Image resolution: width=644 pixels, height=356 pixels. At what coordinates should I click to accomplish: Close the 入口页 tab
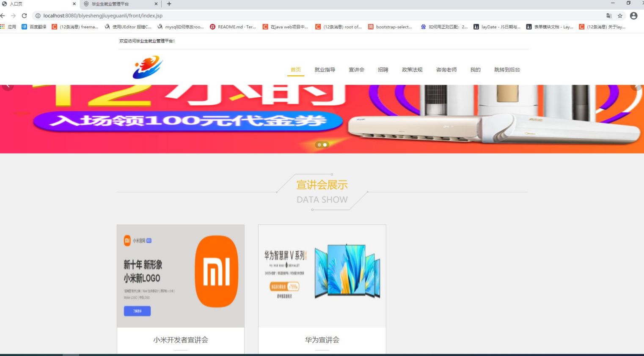[x=74, y=4]
